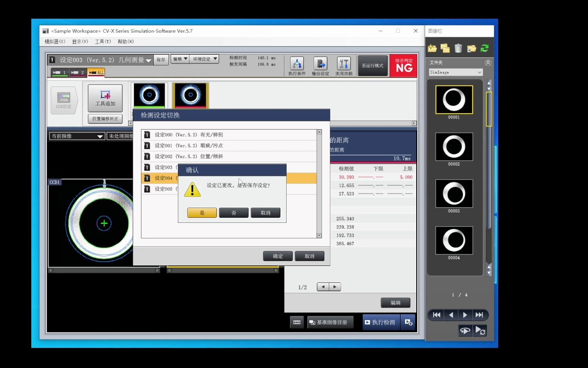Open the 帮助(H) menu
Screen dimensions: 588x368
126,42
